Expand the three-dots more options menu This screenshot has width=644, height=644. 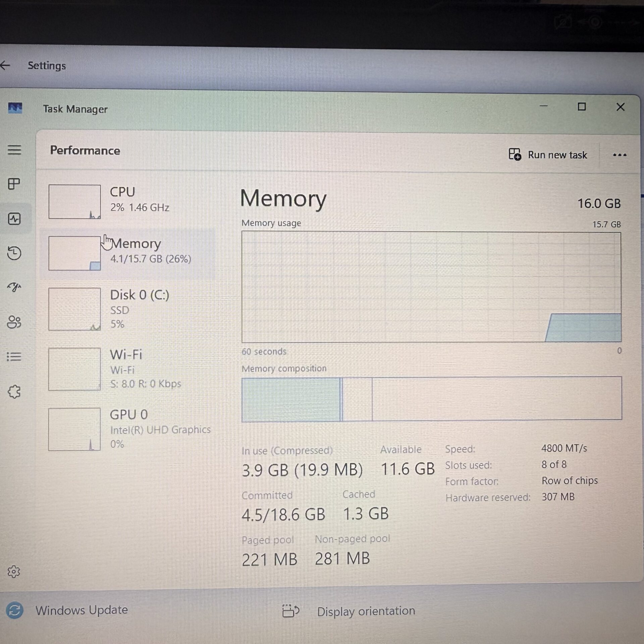pyautogui.click(x=619, y=155)
